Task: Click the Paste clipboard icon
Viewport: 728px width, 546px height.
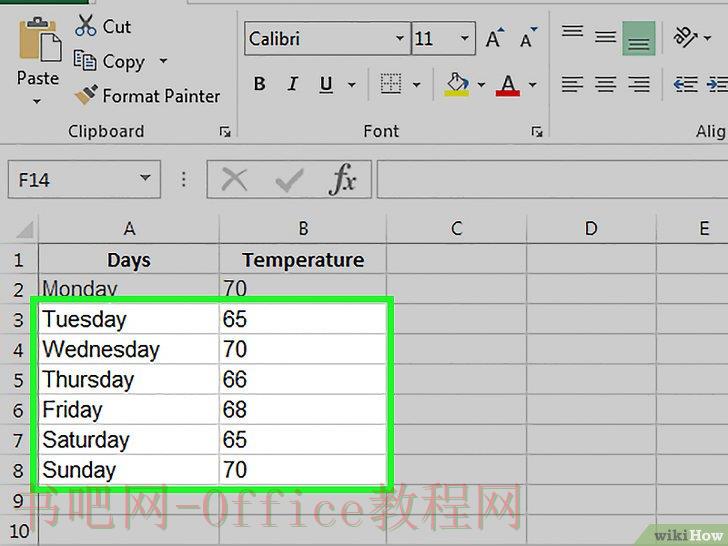Action: coord(40,40)
